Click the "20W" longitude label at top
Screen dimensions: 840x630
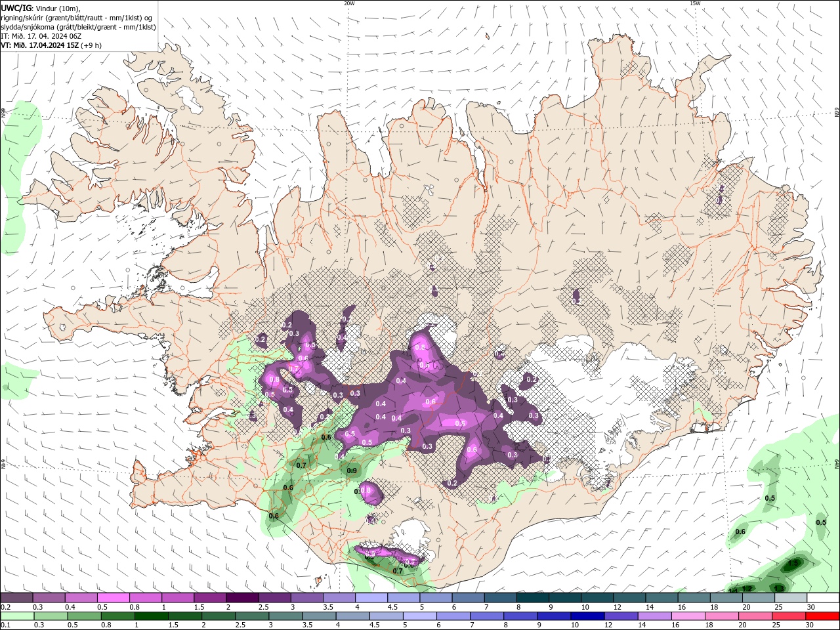349,3
